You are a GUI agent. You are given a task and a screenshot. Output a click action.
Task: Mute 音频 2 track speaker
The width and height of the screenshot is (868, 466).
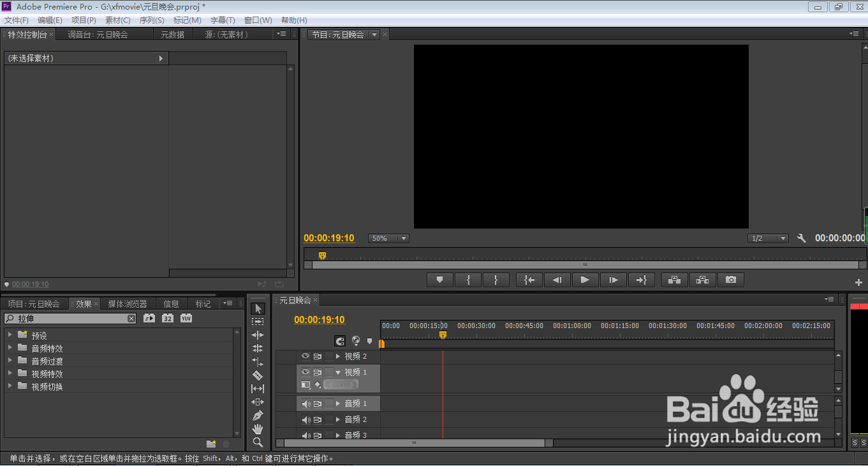tap(306, 419)
